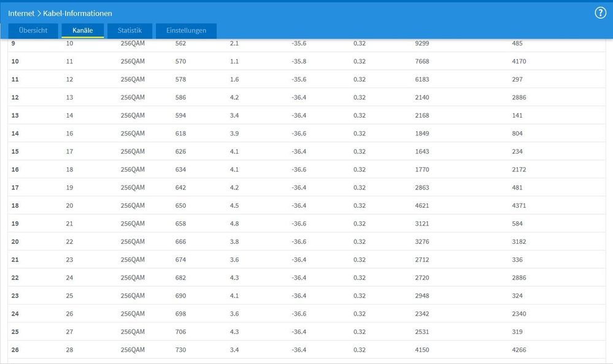Select the 256QAM cell in row 16
The width and height of the screenshot is (613, 364).
coord(133,170)
